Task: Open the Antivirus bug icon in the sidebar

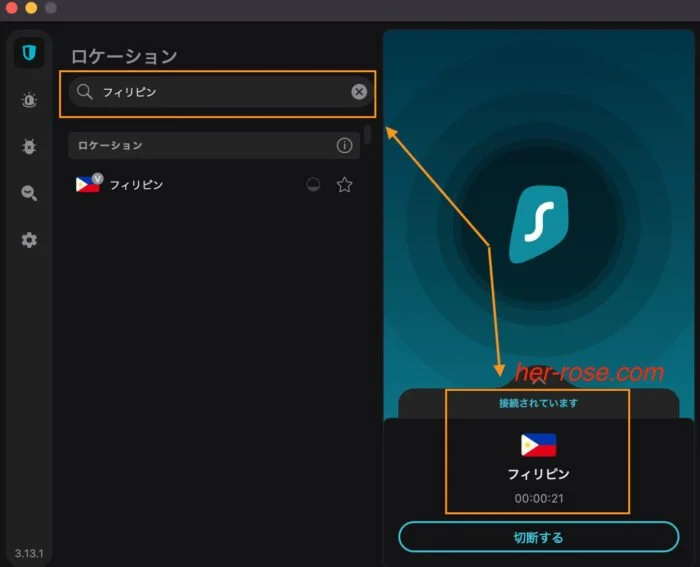Action: pyautogui.click(x=29, y=146)
